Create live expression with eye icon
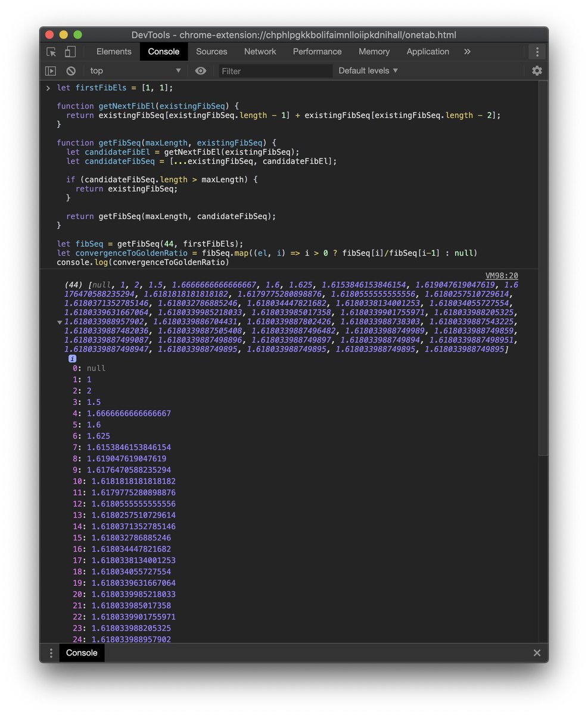This screenshot has width=588, height=715. pos(201,71)
